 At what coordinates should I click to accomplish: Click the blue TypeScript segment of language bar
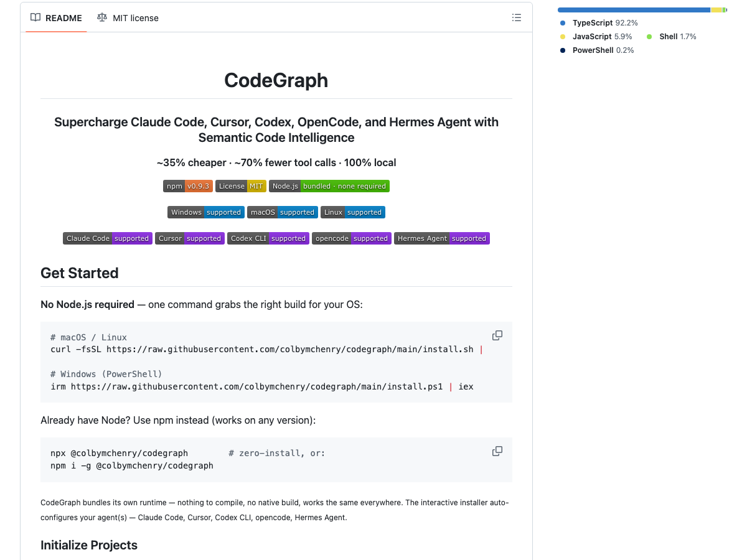click(634, 10)
